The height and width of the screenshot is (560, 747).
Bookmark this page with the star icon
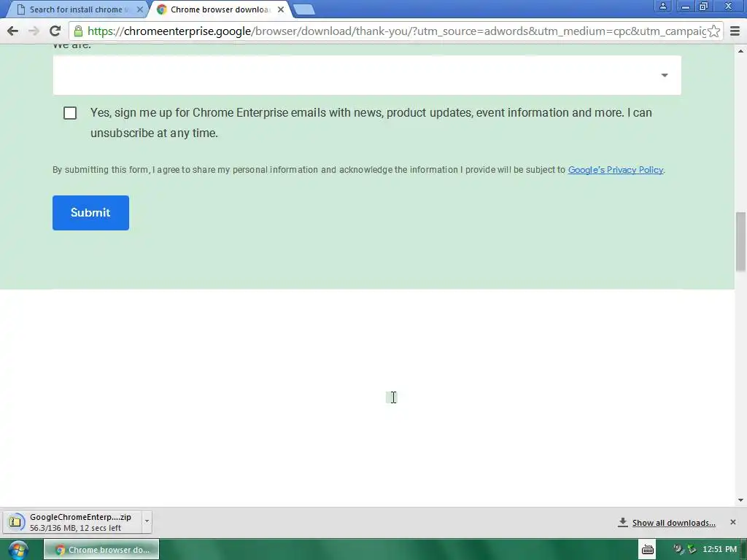click(713, 31)
